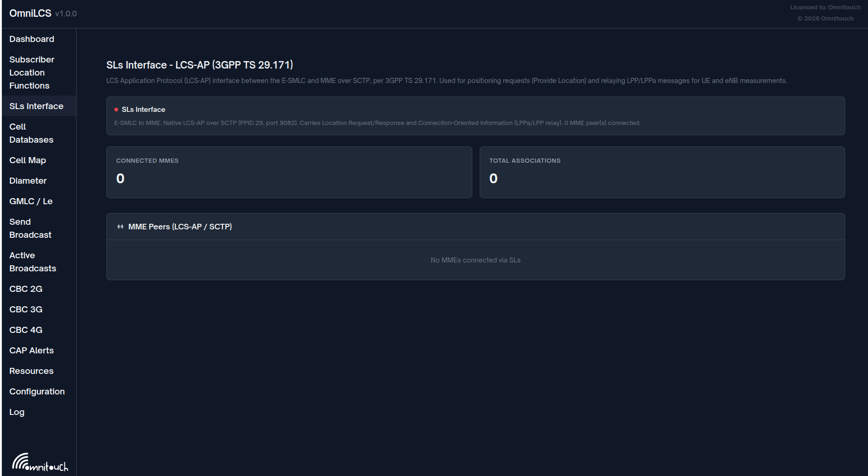Go to the GMLC / Le page

coord(31,201)
